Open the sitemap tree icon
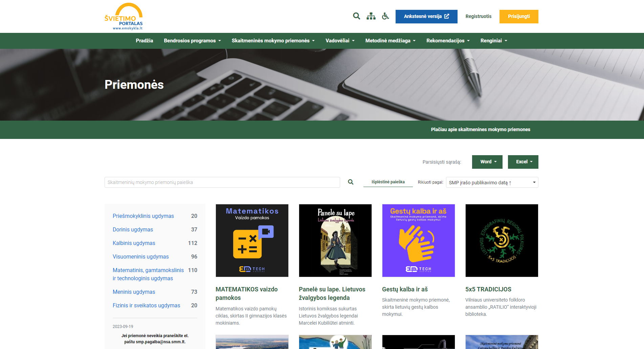Image resolution: width=644 pixels, height=349 pixels. pos(371,16)
